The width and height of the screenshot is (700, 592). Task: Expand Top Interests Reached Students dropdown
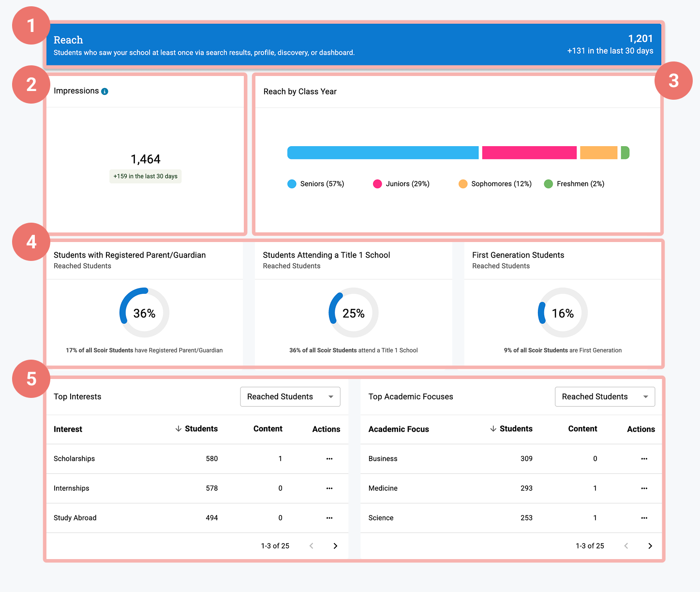pyautogui.click(x=290, y=397)
